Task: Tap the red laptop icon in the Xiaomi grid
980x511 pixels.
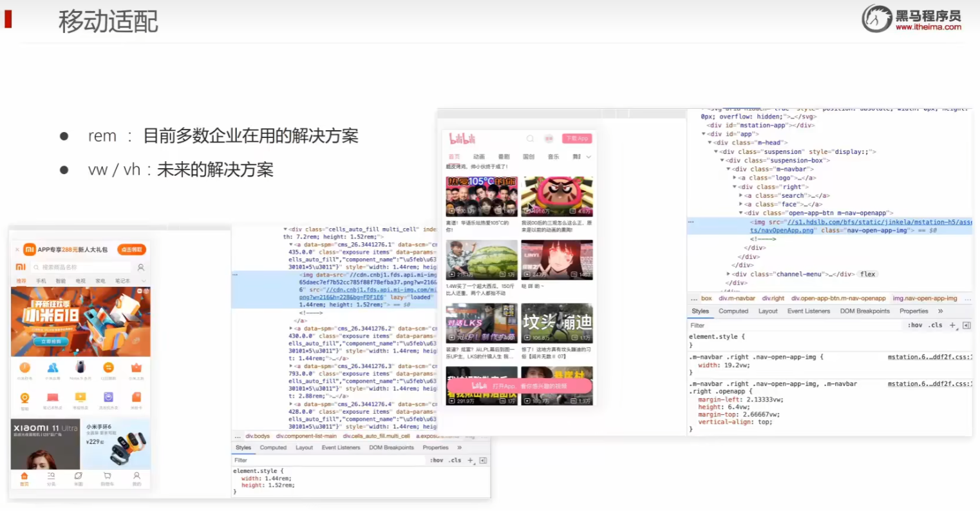Action: [x=53, y=397]
